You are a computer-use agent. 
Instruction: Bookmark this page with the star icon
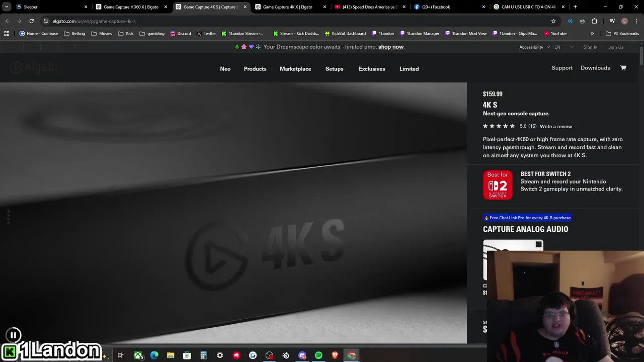553,21
